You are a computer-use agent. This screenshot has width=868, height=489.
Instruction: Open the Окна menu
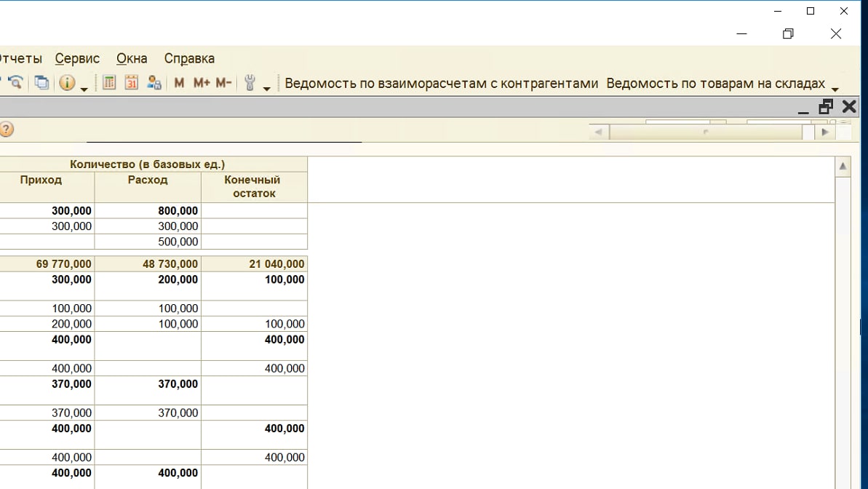click(x=132, y=58)
